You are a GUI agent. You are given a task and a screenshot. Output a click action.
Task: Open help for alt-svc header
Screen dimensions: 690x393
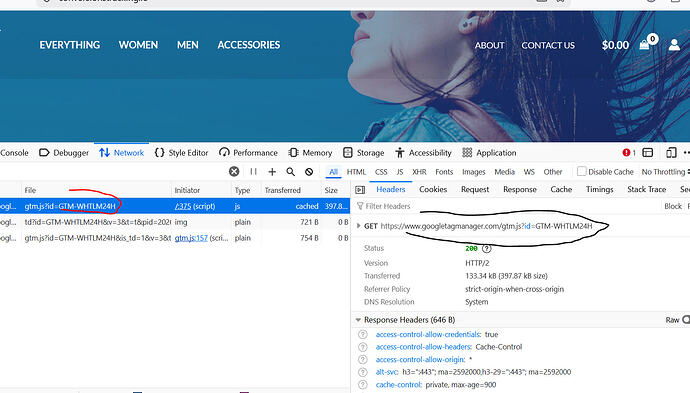pos(363,372)
